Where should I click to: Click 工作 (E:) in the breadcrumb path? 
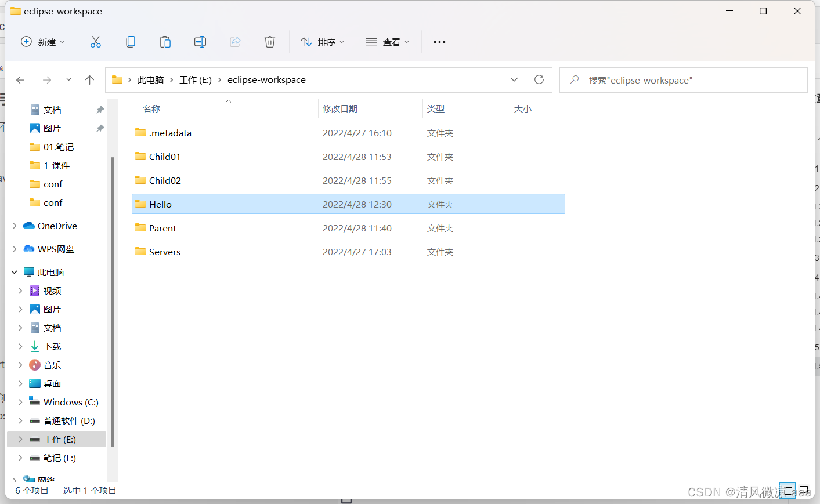(196, 80)
